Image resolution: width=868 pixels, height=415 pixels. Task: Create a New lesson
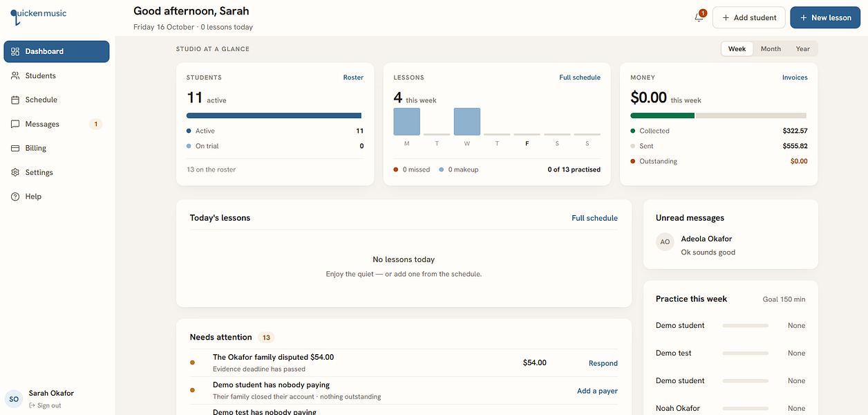[825, 18]
